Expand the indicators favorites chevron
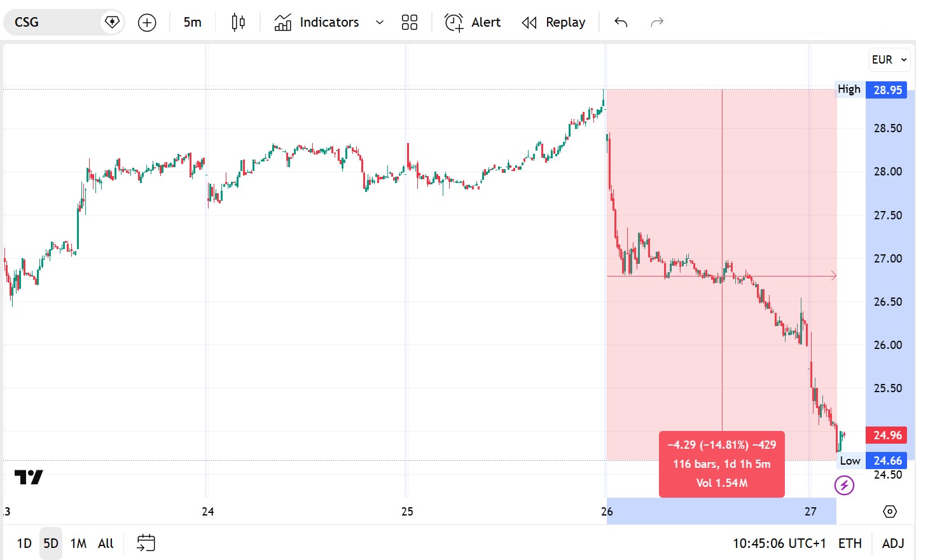Image resolution: width=935 pixels, height=560 pixels. [380, 23]
